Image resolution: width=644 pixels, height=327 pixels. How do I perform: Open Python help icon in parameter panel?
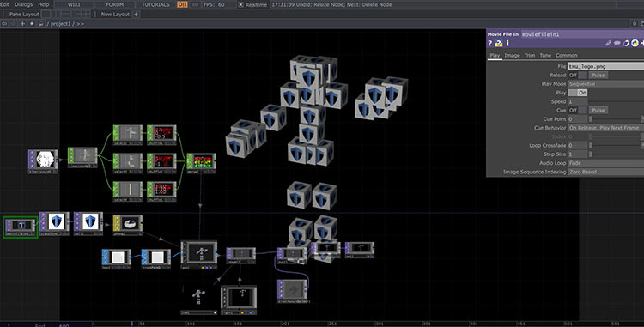[499, 43]
